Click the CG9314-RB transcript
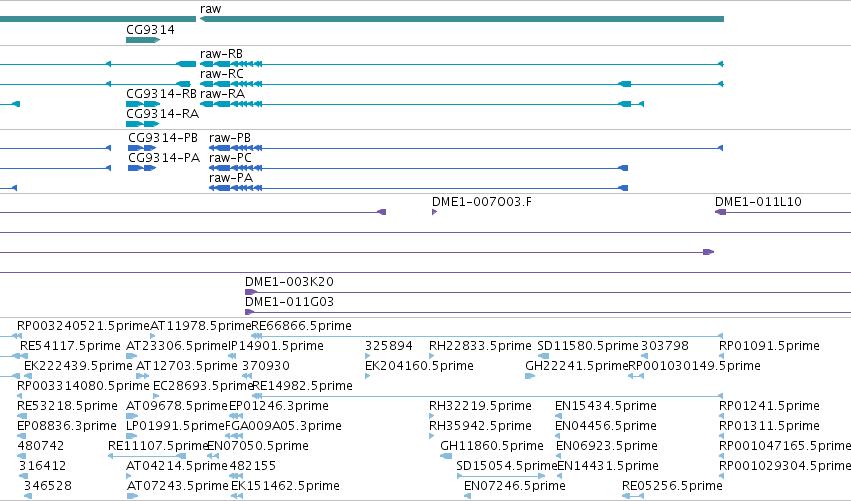Viewport: 851px width, 501px height. pos(143,104)
